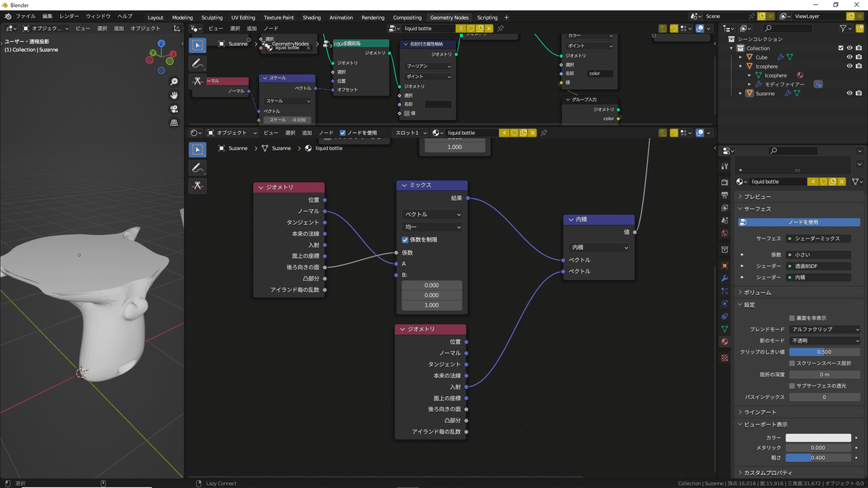
Task: Click the blue ノードを使用 button in サーフェス
Action: click(799, 222)
